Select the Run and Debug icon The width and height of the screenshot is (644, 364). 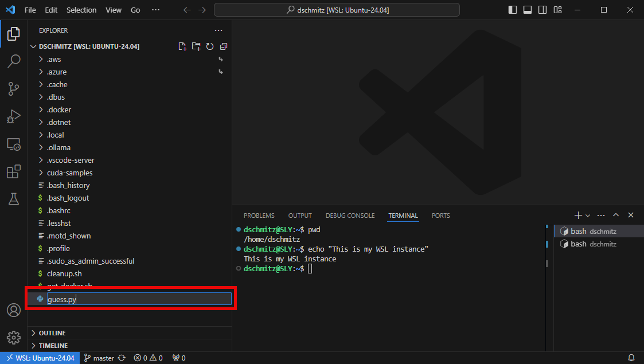[13, 116]
